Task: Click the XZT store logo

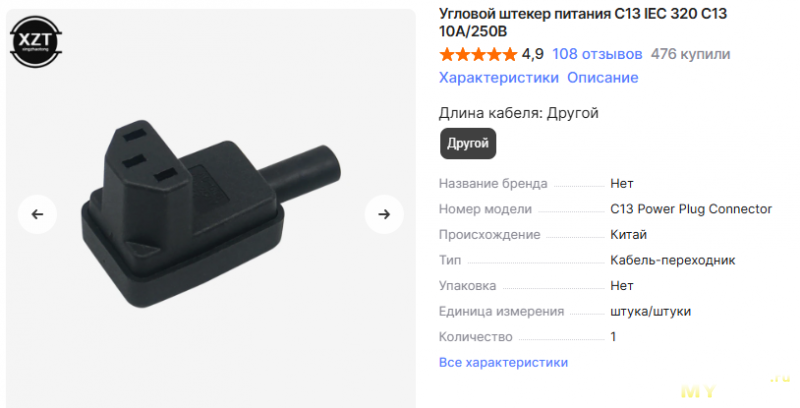Action: 36,42
